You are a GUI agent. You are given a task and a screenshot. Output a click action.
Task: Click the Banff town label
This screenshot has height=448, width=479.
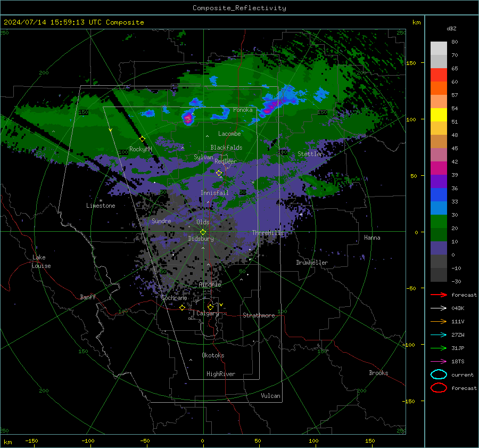[x=88, y=297]
